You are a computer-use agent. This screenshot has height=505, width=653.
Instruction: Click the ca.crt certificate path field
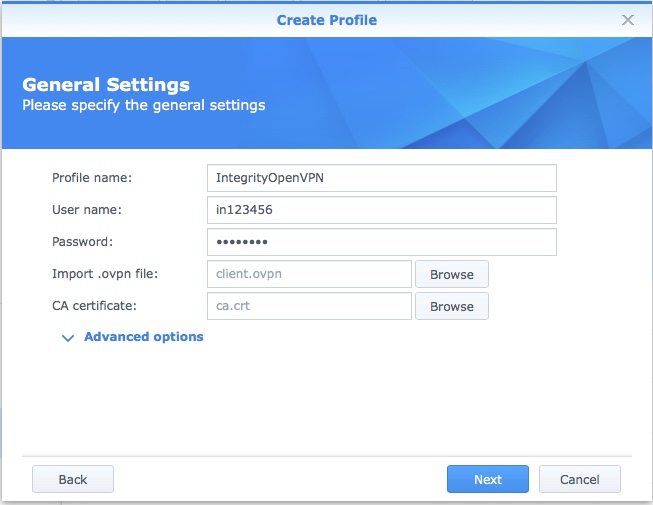pos(309,306)
